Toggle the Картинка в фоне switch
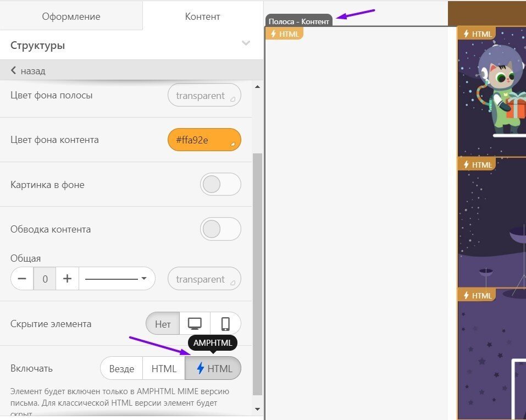Screen dimensions: 526x420 pyautogui.click(x=220, y=184)
